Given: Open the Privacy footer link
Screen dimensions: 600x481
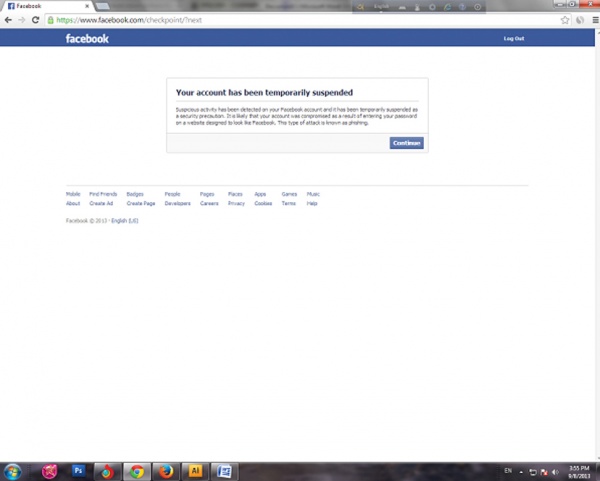Looking at the screenshot, I should tap(236, 203).
